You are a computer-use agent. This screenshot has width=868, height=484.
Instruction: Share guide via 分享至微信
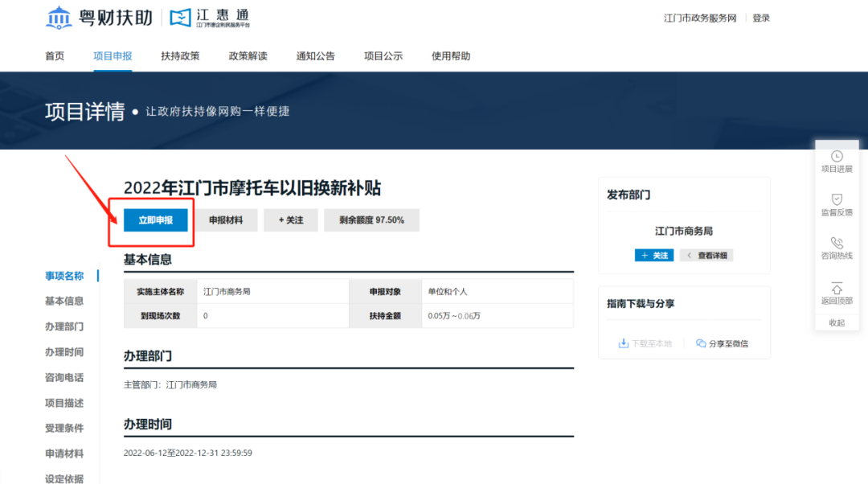click(x=722, y=343)
